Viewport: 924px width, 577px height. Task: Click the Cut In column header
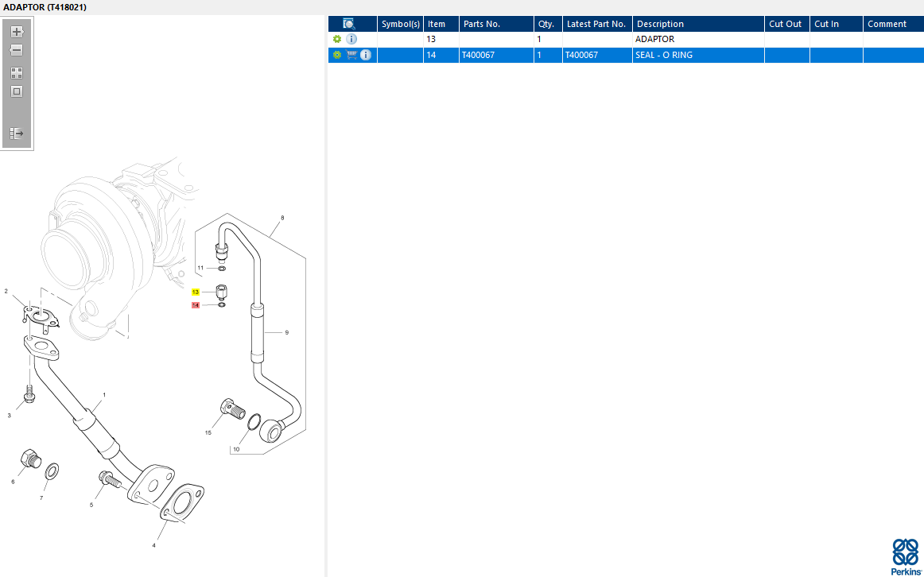pyautogui.click(x=837, y=24)
